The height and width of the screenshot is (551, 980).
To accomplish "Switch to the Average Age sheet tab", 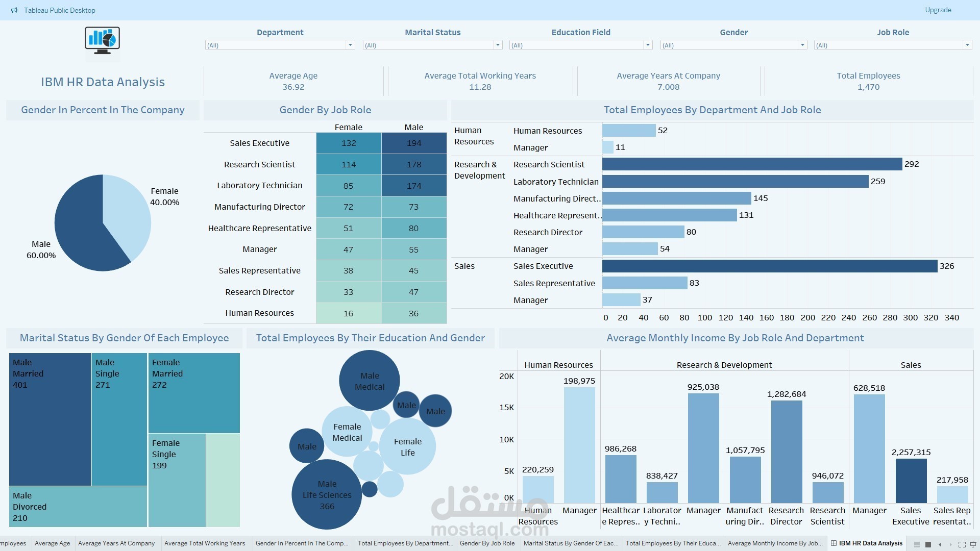I will pyautogui.click(x=53, y=543).
